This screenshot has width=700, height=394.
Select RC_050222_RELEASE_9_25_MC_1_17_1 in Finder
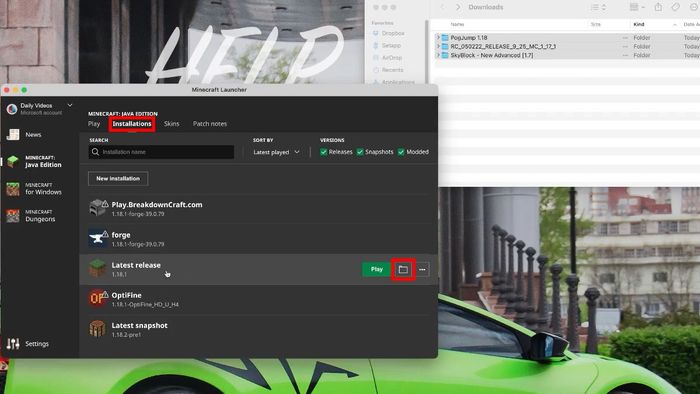503,46
